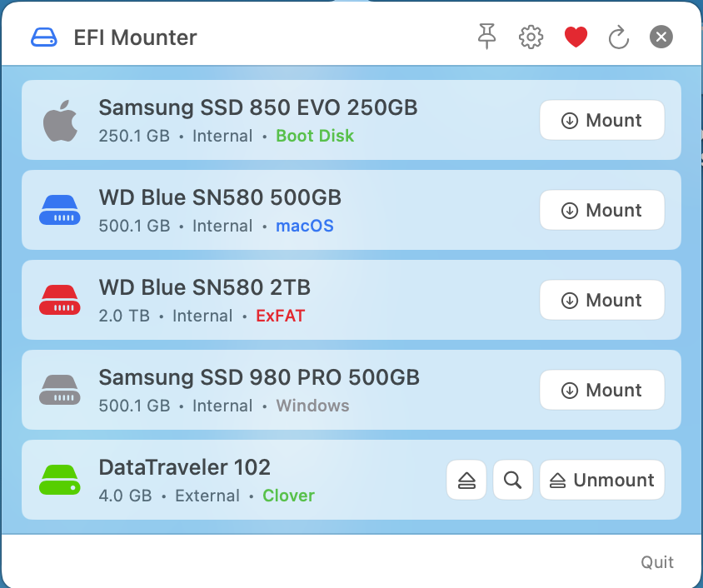Mount EFI of WD Blue SN580 500GB
703x588 pixels.
[601, 210]
